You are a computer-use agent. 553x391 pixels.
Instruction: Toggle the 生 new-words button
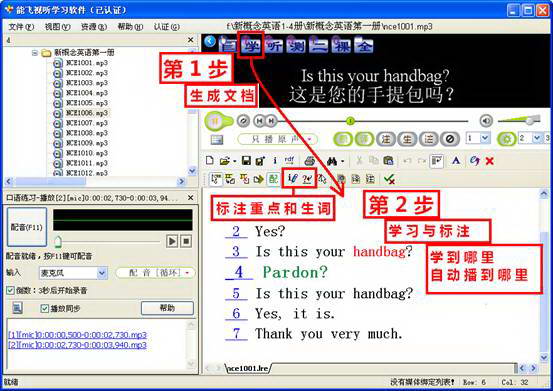(x=407, y=139)
